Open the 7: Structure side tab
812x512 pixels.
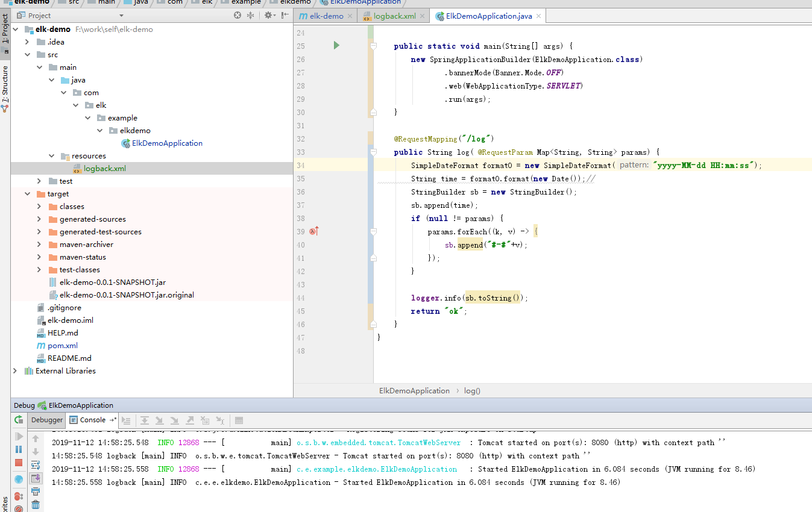pos(5,89)
